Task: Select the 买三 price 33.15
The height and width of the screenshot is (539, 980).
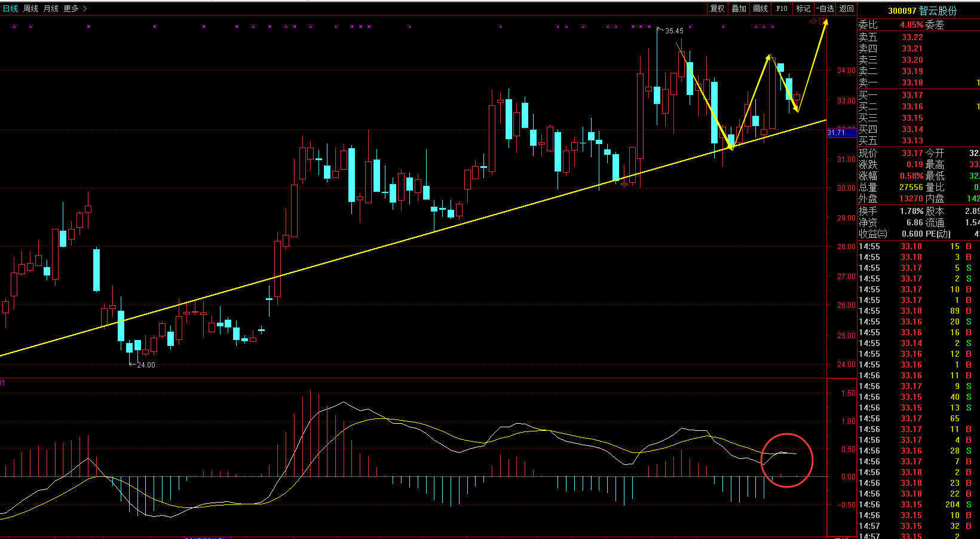Action: click(x=912, y=118)
